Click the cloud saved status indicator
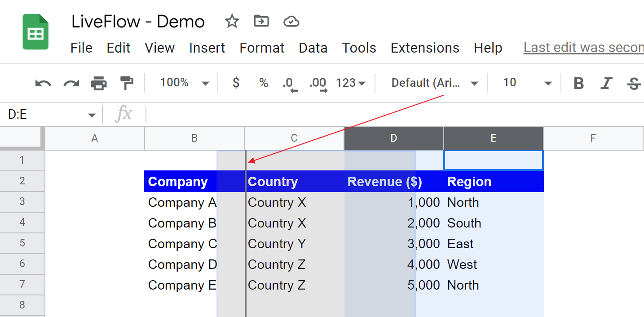 (291, 21)
